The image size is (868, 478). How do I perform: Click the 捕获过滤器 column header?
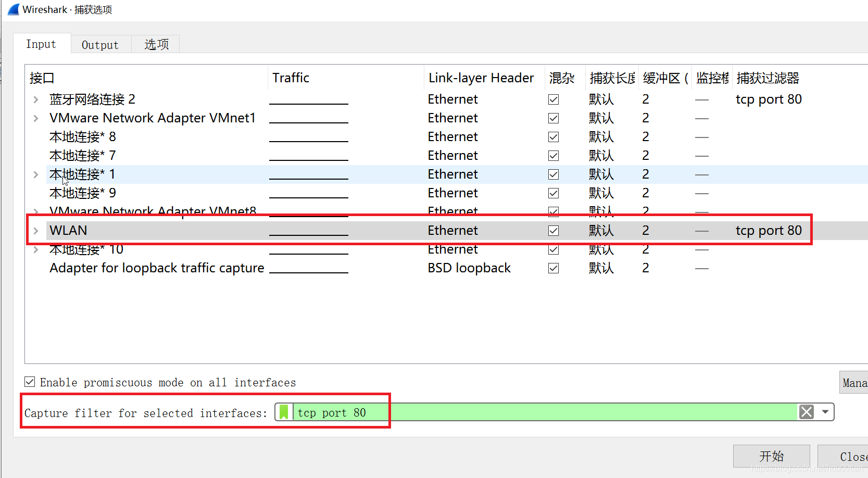coord(768,78)
